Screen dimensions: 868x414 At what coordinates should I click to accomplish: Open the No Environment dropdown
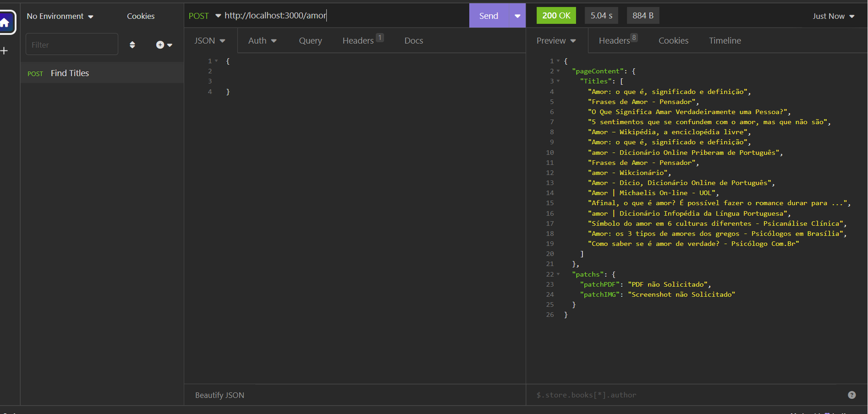(60, 16)
